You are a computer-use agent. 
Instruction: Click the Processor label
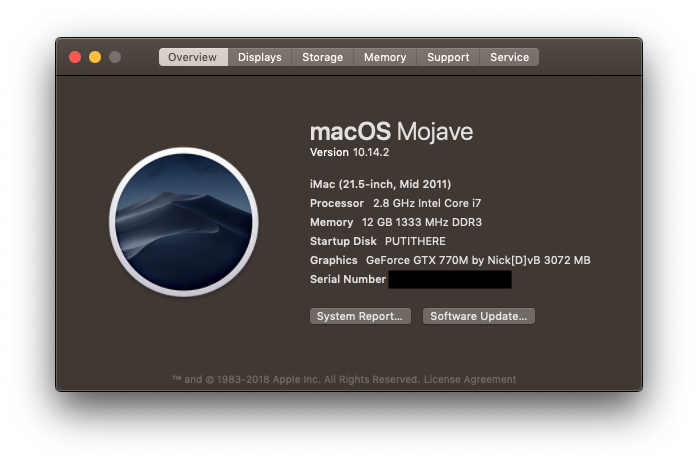click(x=337, y=203)
